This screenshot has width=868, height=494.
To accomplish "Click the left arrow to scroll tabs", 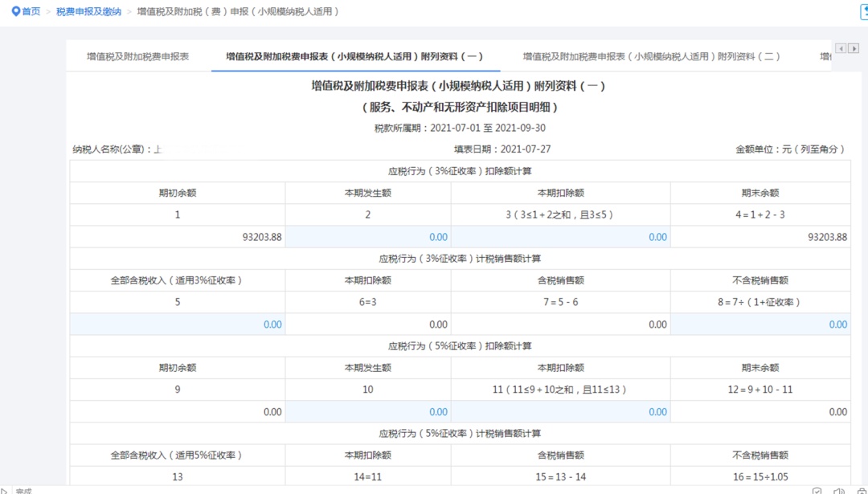I will (x=840, y=48).
